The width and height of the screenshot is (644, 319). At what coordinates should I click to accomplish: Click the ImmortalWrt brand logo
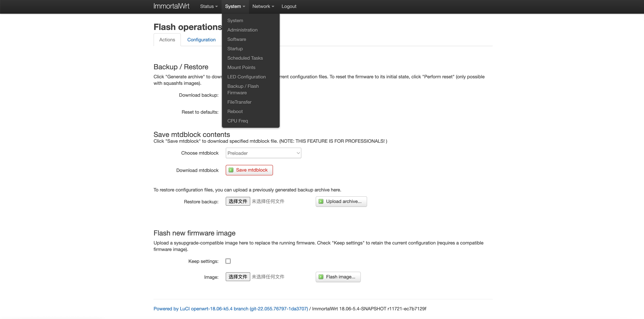point(171,6)
